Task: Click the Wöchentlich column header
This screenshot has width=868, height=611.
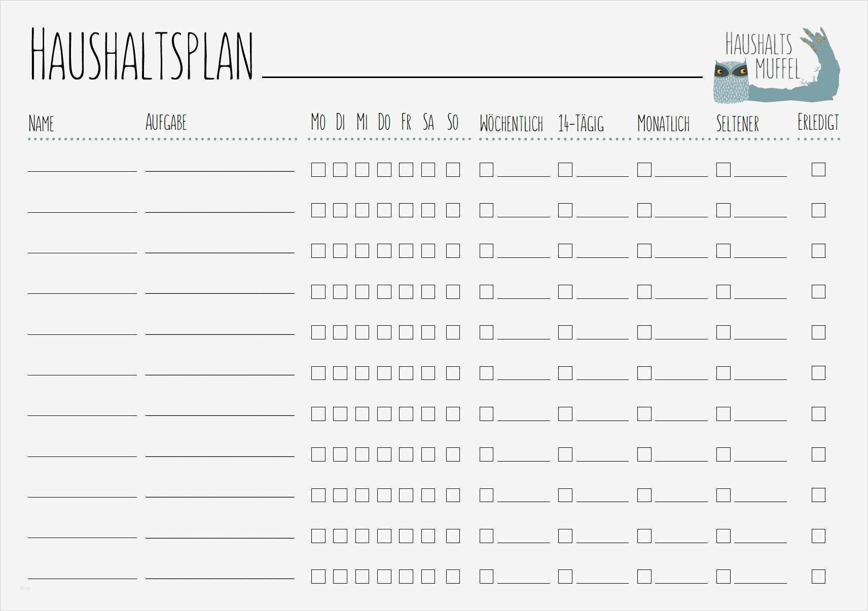Action: [511, 123]
